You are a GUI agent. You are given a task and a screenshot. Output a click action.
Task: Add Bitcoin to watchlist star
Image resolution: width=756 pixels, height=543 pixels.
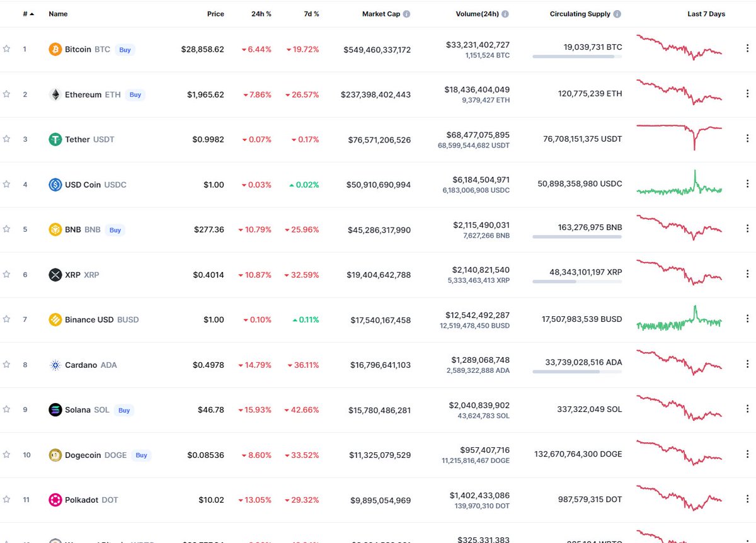[6, 49]
